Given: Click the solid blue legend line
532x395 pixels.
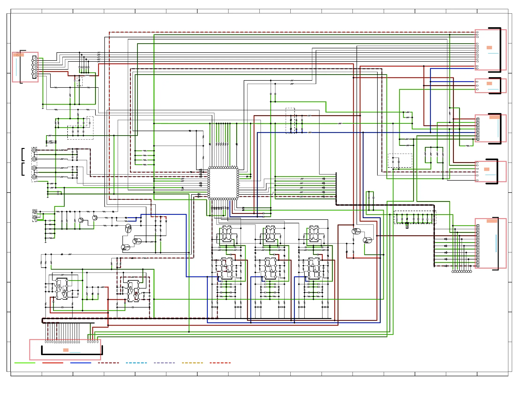Looking at the screenshot, I should point(81,363).
